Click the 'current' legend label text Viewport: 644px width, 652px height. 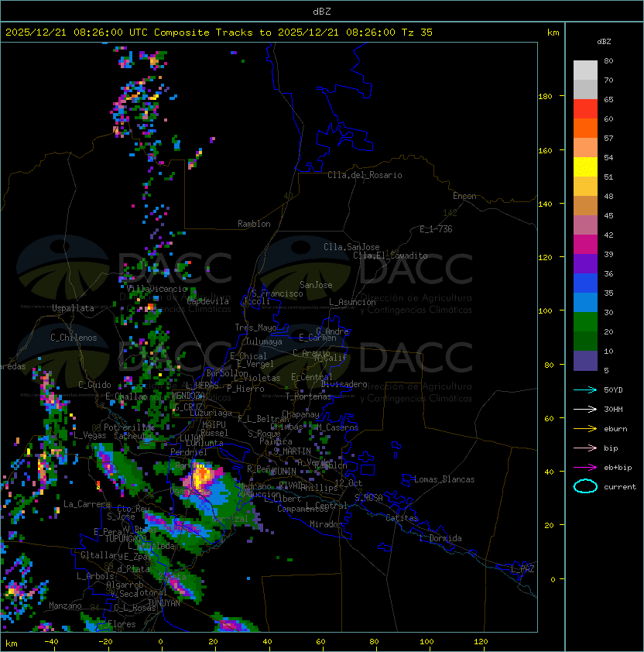620,487
